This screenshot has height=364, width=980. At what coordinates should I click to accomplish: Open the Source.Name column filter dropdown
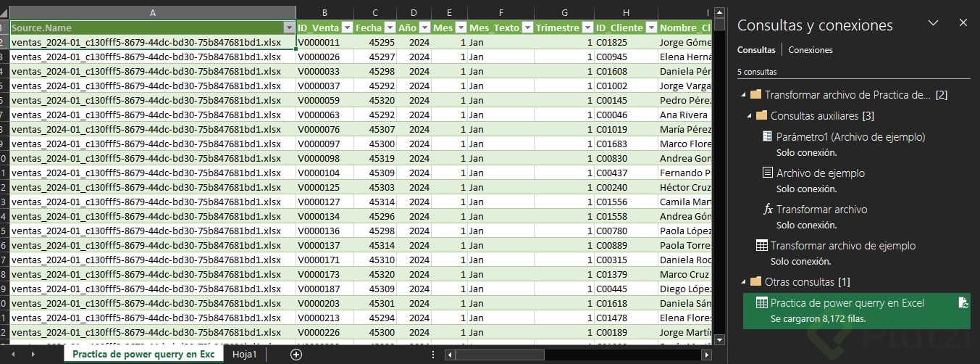pyautogui.click(x=290, y=28)
